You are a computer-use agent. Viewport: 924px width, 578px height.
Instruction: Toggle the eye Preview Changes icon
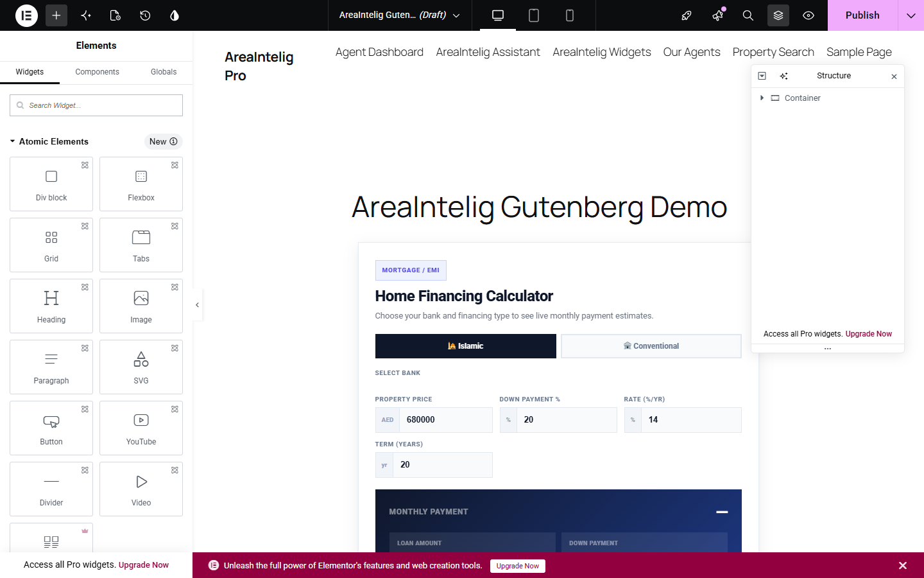click(x=809, y=15)
